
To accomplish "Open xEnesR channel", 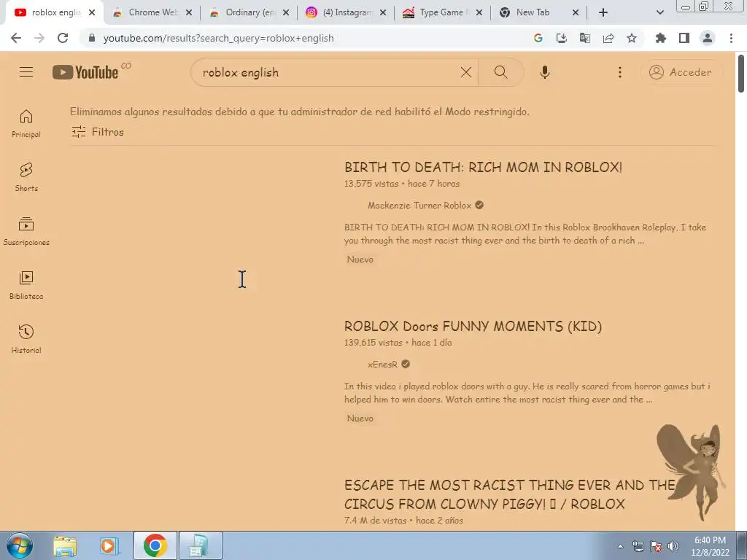I will [382, 365].
